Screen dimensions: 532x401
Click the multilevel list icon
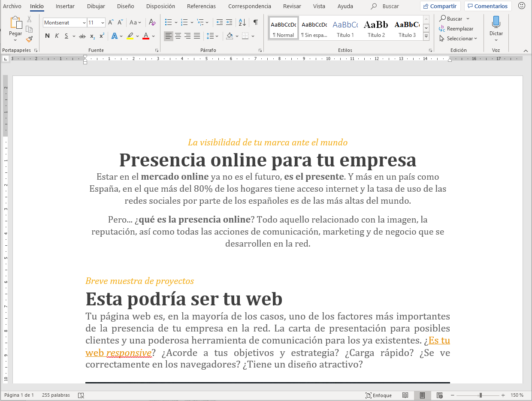[x=200, y=22]
